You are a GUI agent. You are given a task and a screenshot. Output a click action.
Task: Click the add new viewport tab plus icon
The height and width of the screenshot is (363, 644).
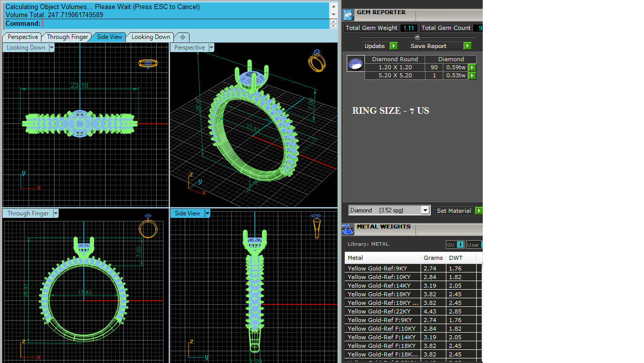click(182, 37)
